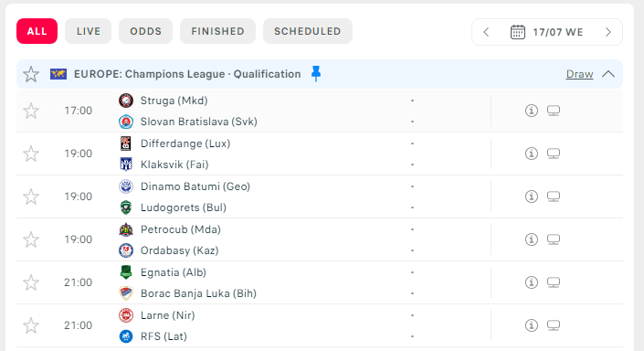Collapse the Champions League Qualification section
644x351 pixels.
[x=608, y=74]
